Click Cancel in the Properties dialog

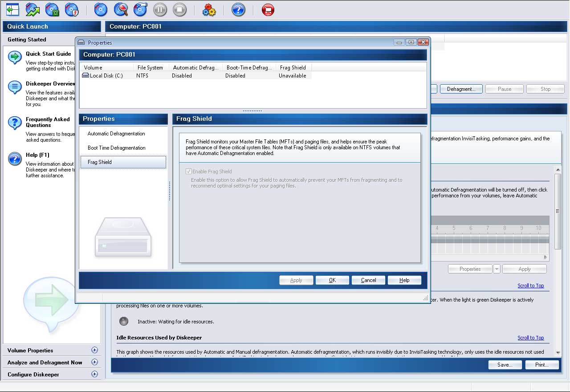pyautogui.click(x=368, y=280)
